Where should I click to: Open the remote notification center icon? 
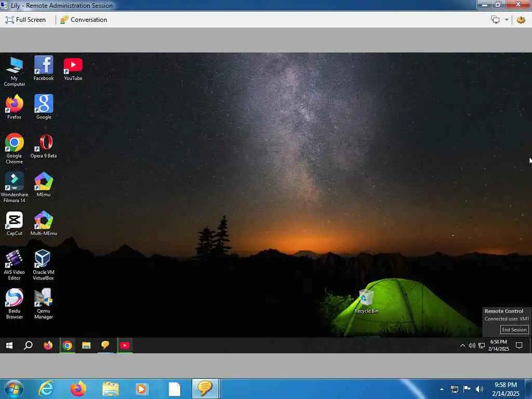coord(519,345)
